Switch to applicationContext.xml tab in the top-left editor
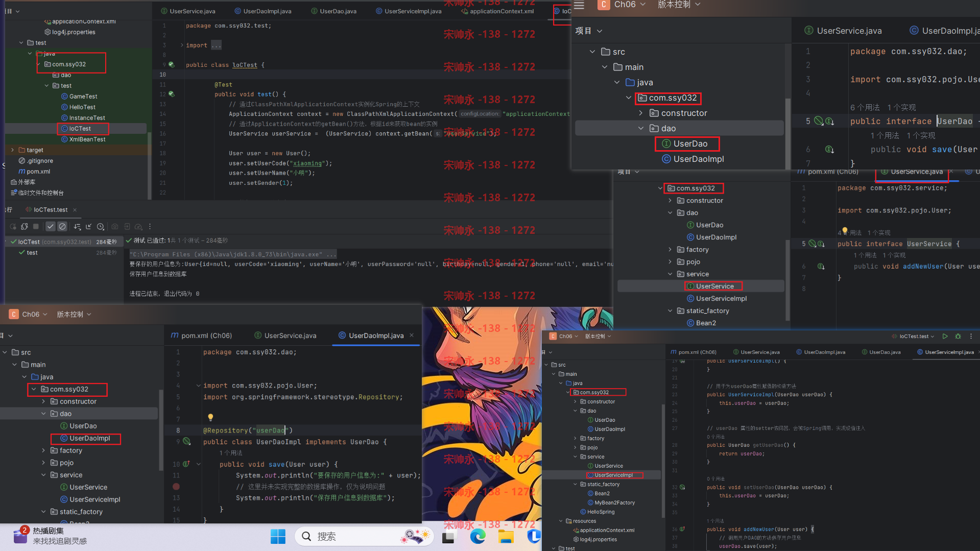The width and height of the screenshot is (980, 551). pyautogui.click(x=497, y=11)
